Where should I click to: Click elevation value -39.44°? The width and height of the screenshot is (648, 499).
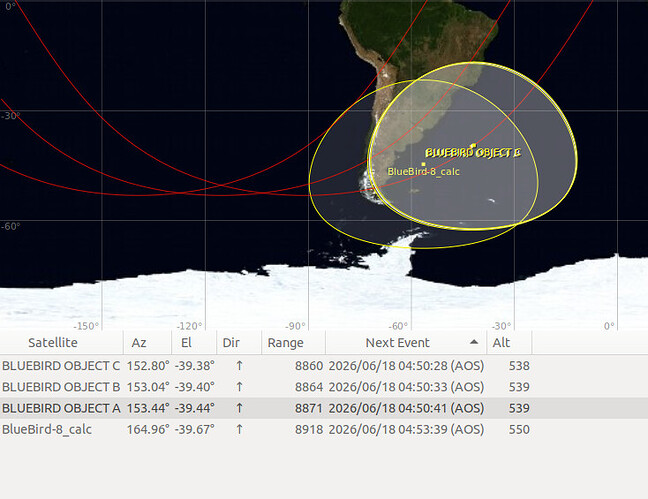click(195, 408)
